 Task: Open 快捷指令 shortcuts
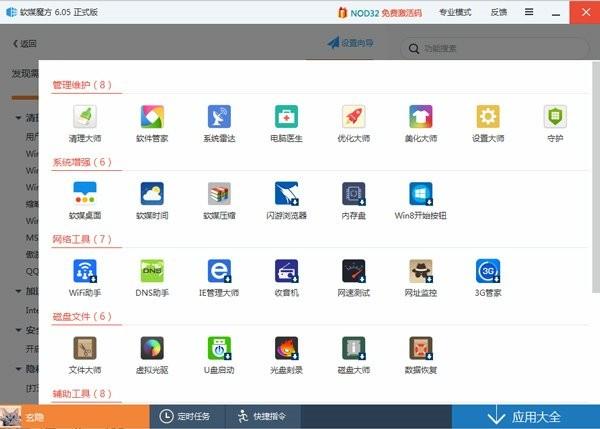263,416
